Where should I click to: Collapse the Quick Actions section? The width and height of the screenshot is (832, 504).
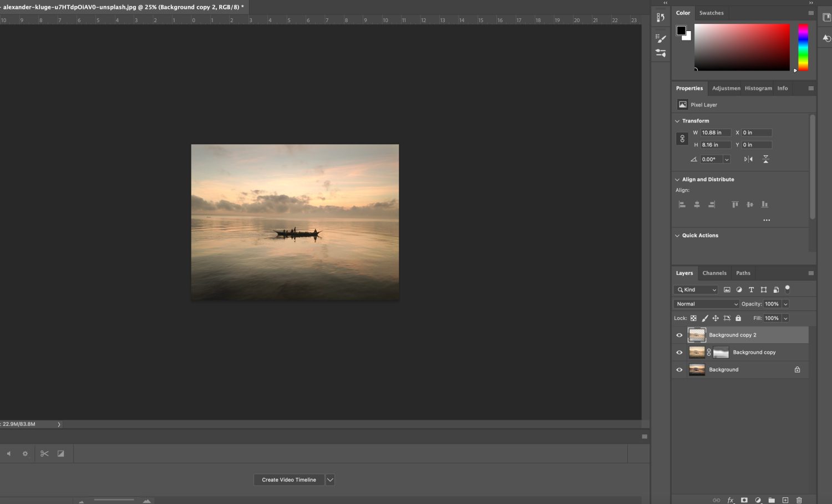click(x=677, y=236)
